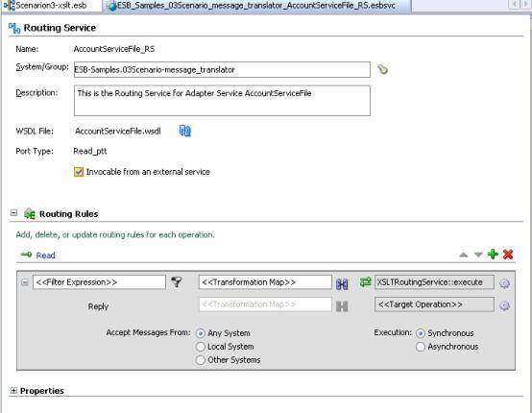Collapse the Read routing rule row
The width and height of the screenshot is (532, 413).
click(25, 282)
